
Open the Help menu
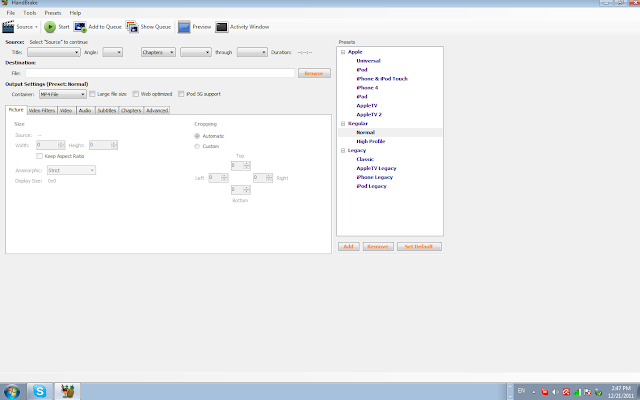[x=75, y=13]
